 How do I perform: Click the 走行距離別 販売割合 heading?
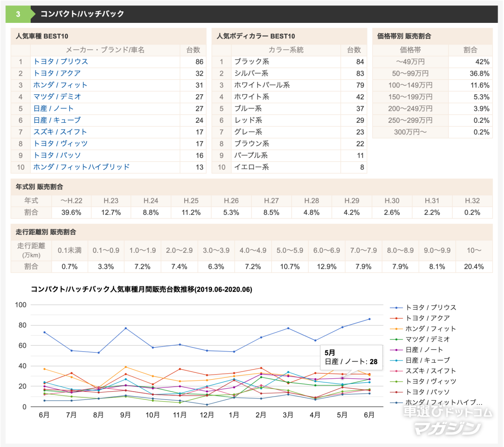(46, 232)
